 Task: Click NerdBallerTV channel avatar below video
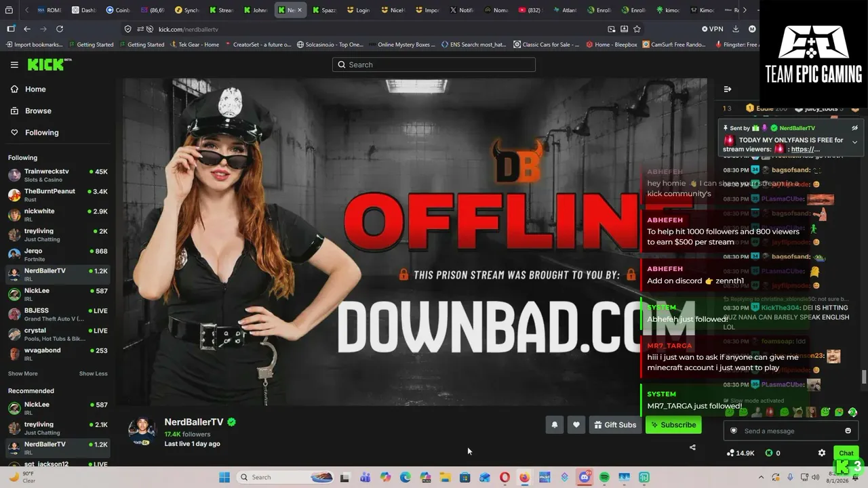point(142,431)
